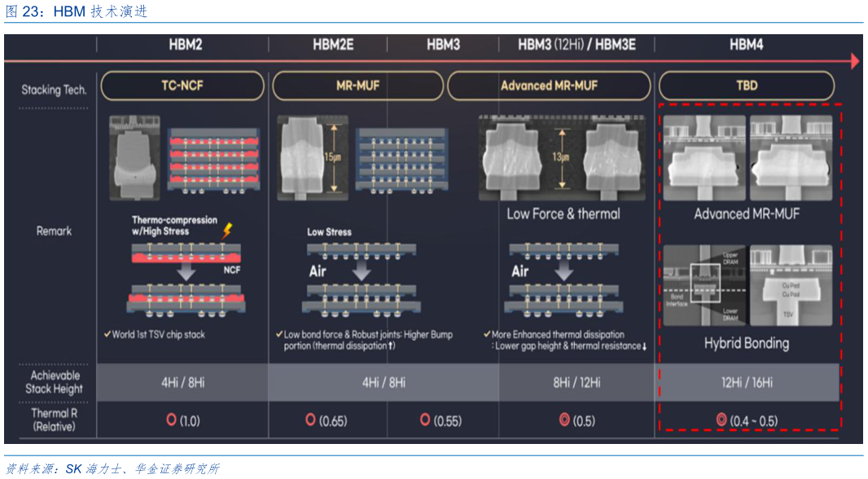Click the red arrowhead ending the timeline
This screenshot has width=868, height=479.
pos(853,61)
